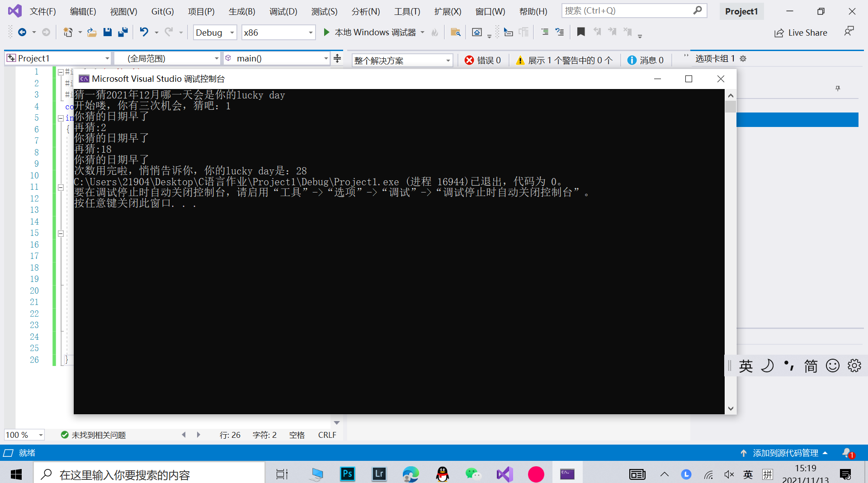Collapse the code block at line 5
This screenshot has height=483, width=868.
[61, 118]
